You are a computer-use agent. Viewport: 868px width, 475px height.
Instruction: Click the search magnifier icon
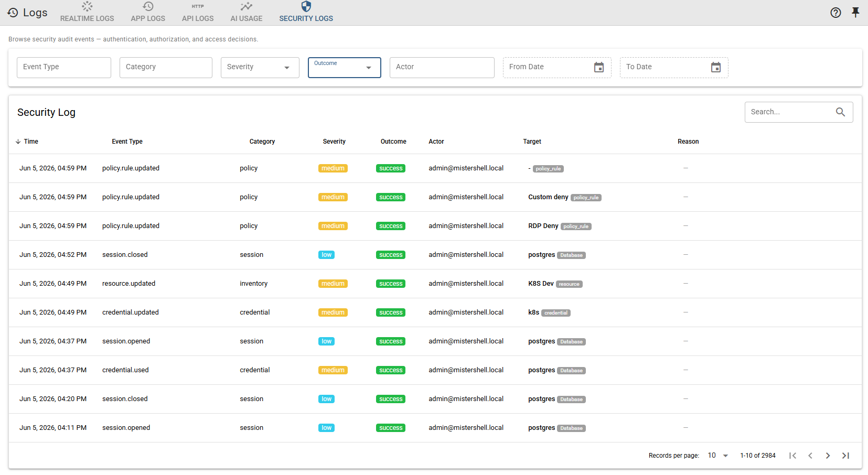[x=840, y=112]
